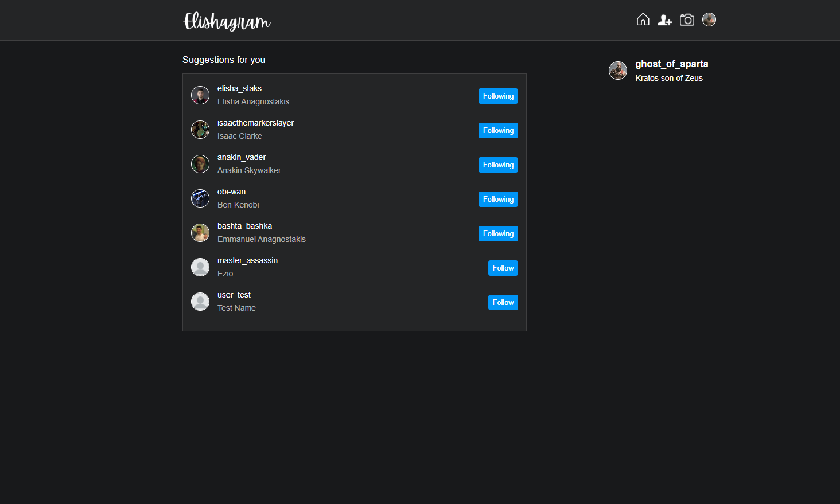Open the anakin_vader username link

242,157
